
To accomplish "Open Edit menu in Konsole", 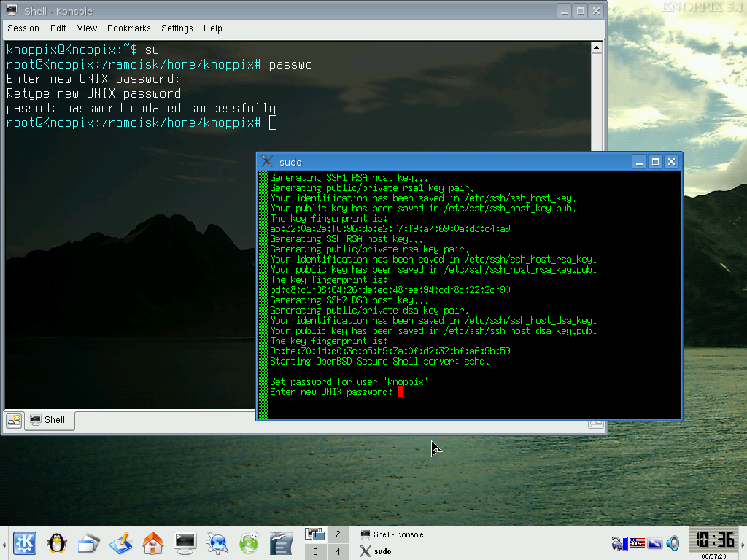I will tap(58, 28).
